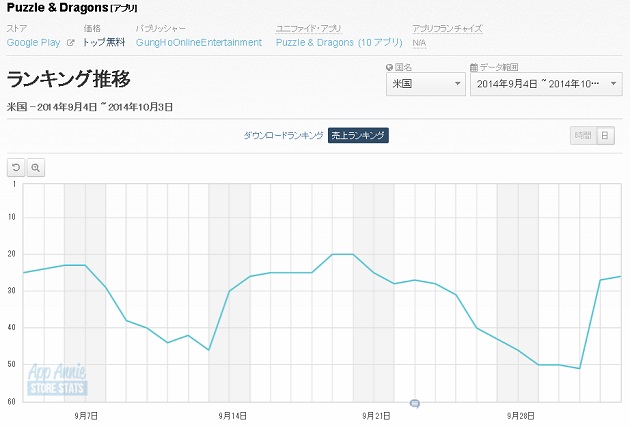Click the ユニファイド・アプリ header label
630x427 pixels.
coord(310,29)
